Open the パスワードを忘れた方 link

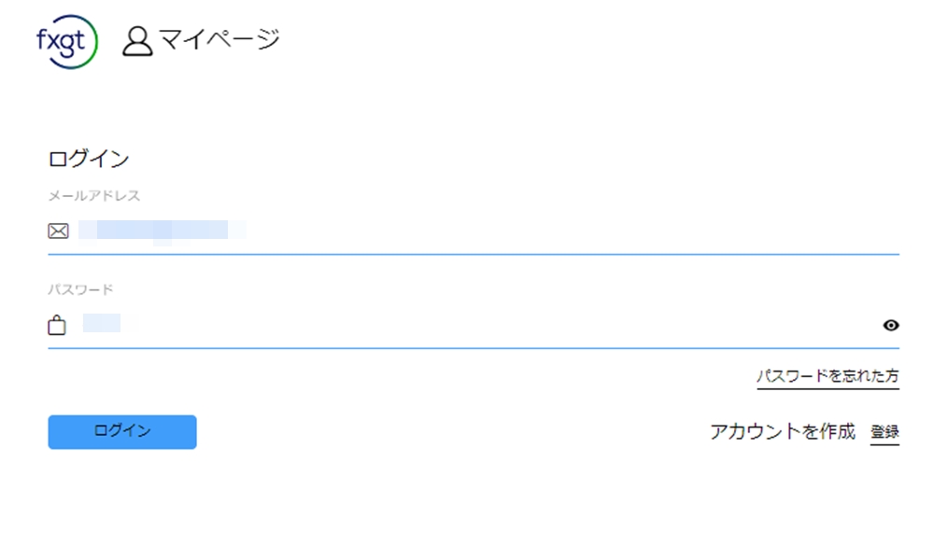(x=827, y=374)
